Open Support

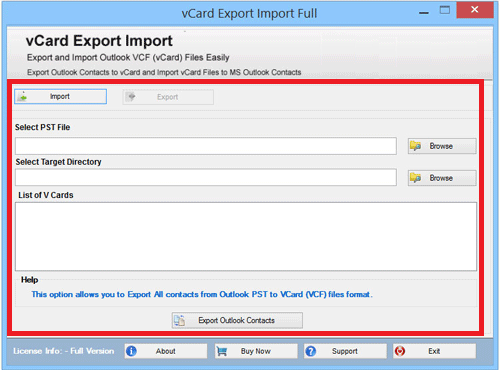pyautogui.click(x=345, y=351)
